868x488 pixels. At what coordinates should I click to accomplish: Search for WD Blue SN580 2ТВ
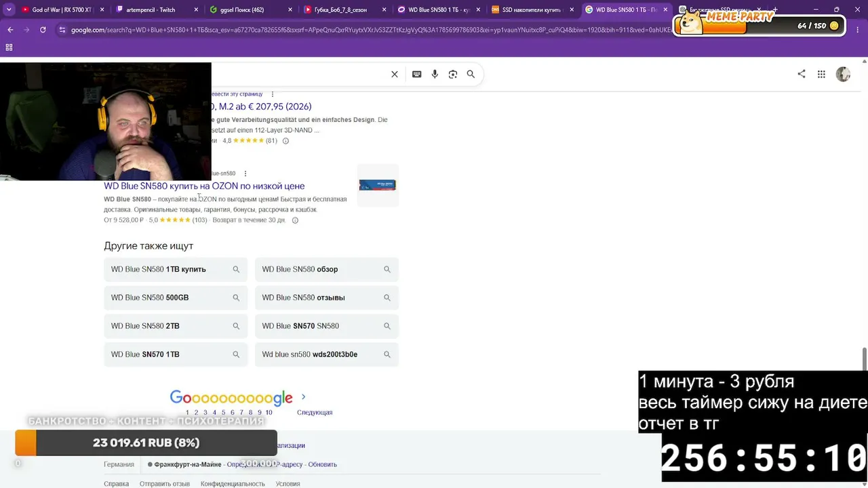[x=176, y=326]
